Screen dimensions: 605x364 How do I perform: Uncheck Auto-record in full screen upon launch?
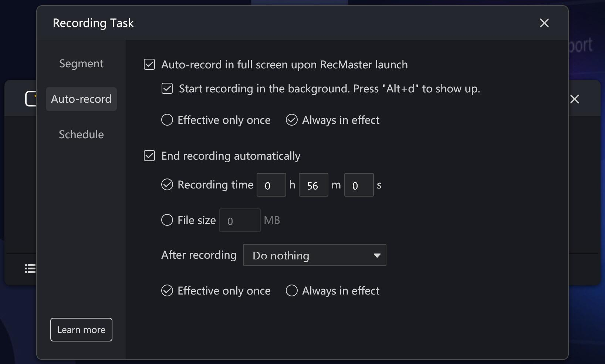point(149,64)
